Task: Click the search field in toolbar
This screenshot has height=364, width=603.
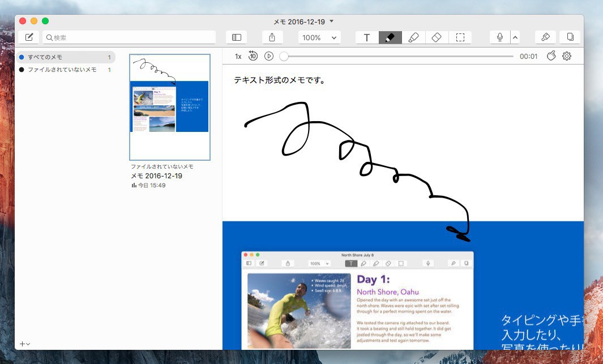Action: coord(130,37)
